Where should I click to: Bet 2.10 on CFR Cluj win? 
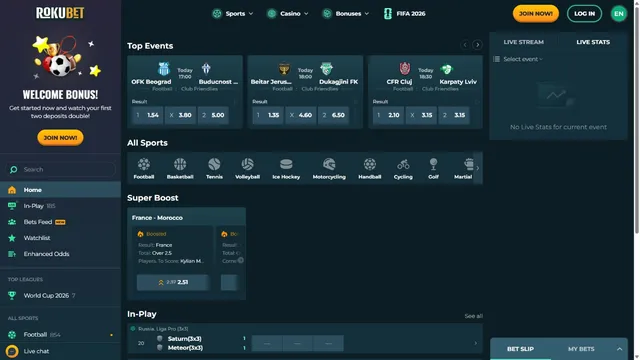tap(389, 115)
